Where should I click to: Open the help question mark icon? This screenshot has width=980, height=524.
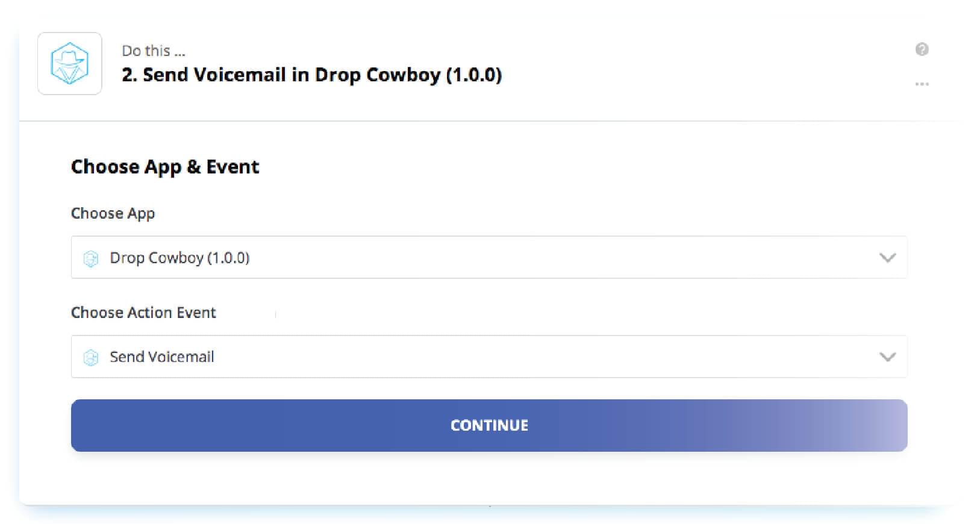(922, 49)
